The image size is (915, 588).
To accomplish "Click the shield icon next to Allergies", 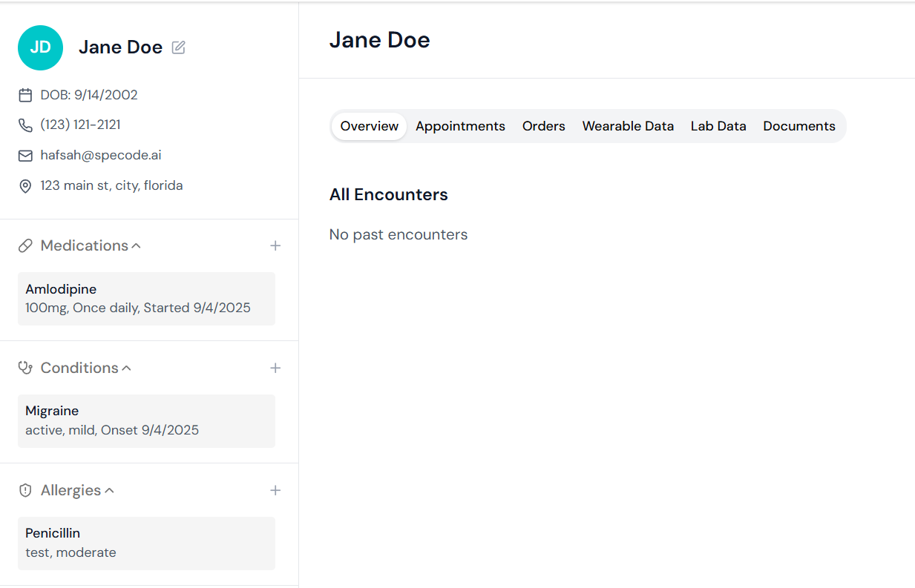I will (25, 490).
